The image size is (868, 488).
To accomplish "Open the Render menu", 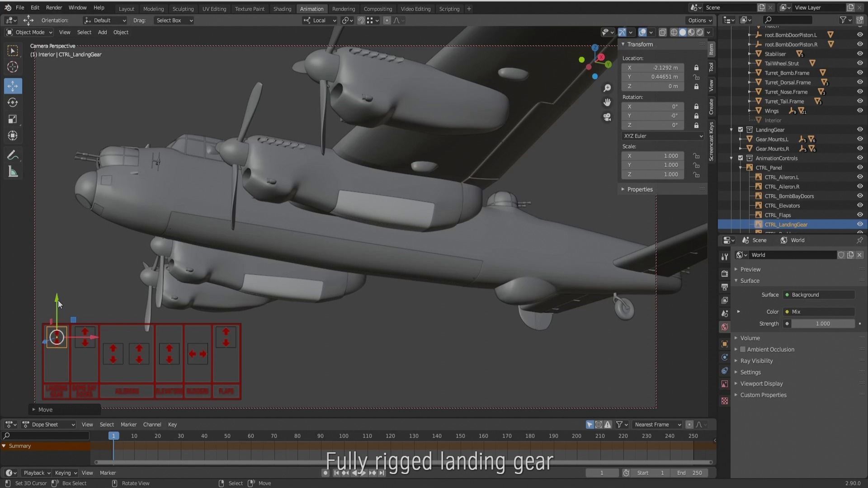I will pyautogui.click(x=54, y=8).
